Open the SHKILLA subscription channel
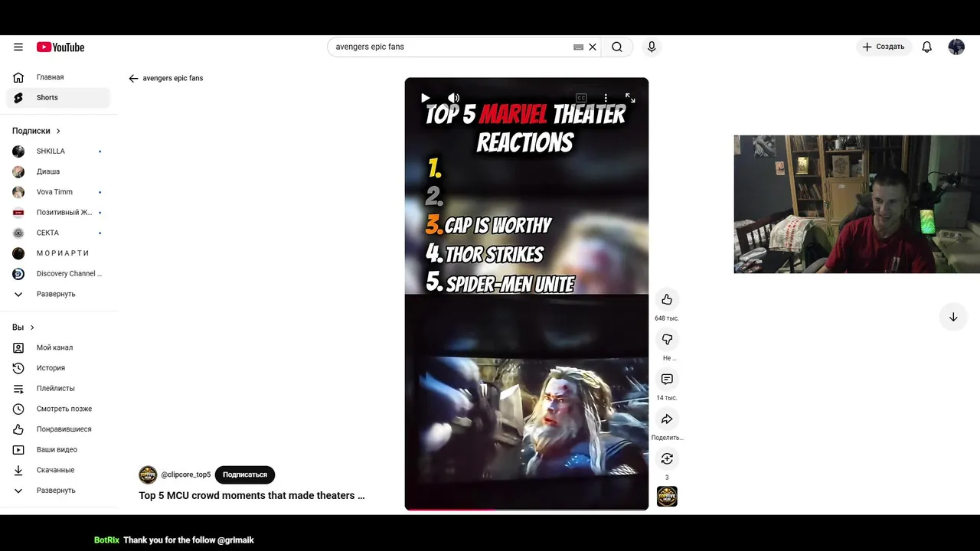 coord(58,151)
